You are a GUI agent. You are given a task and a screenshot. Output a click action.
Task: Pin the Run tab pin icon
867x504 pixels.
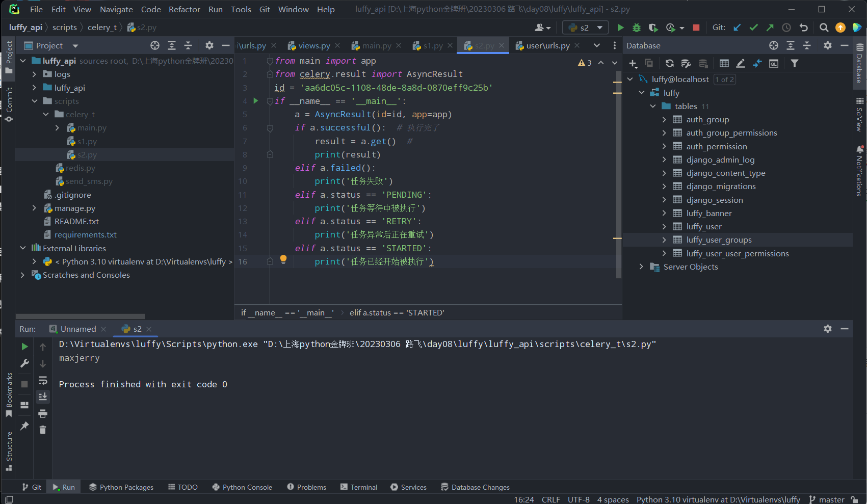pos(24,426)
